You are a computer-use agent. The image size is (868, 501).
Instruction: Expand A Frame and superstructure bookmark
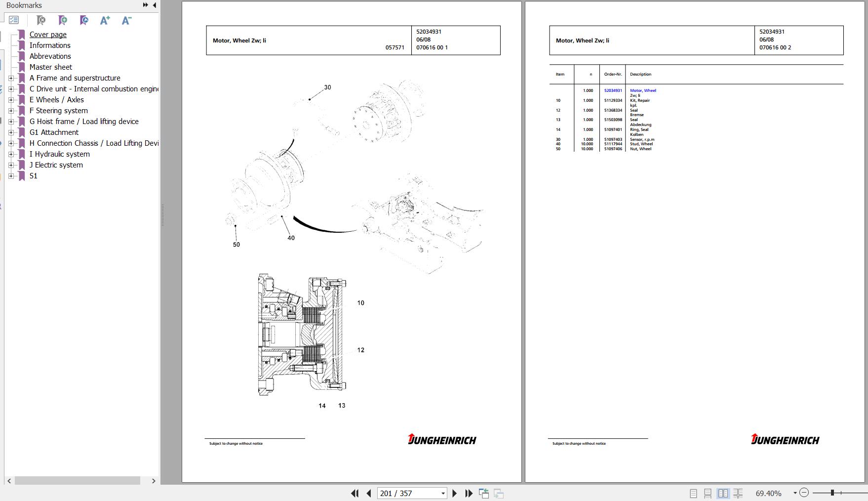[11, 78]
